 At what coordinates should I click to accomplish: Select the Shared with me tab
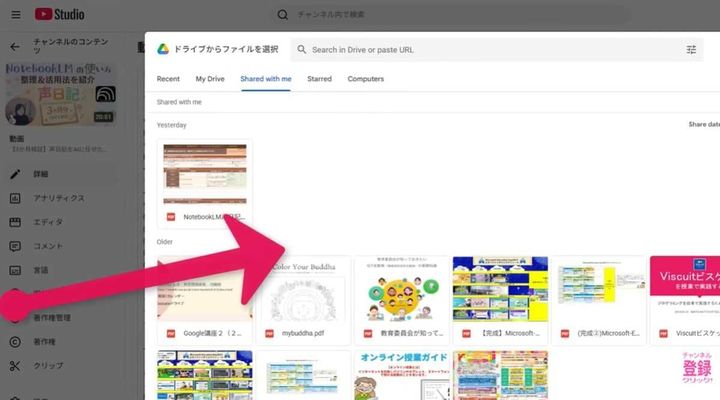tap(266, 79)
